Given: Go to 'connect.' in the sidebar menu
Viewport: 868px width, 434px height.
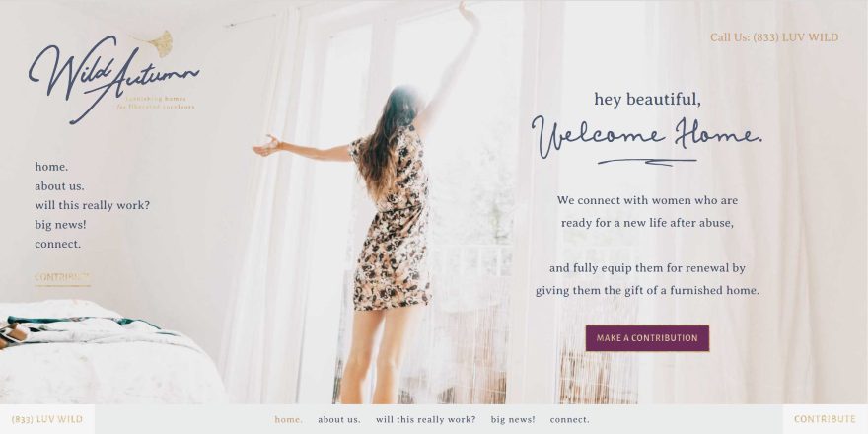Looking at the screenshot, I should click(x=57, y=245).
